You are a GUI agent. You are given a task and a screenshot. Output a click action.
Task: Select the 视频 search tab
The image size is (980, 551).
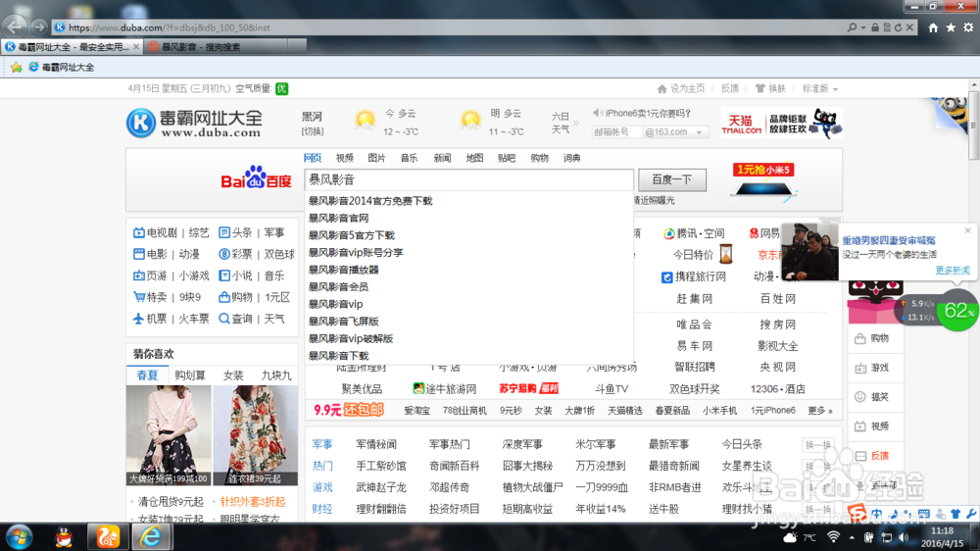point(344,158)
